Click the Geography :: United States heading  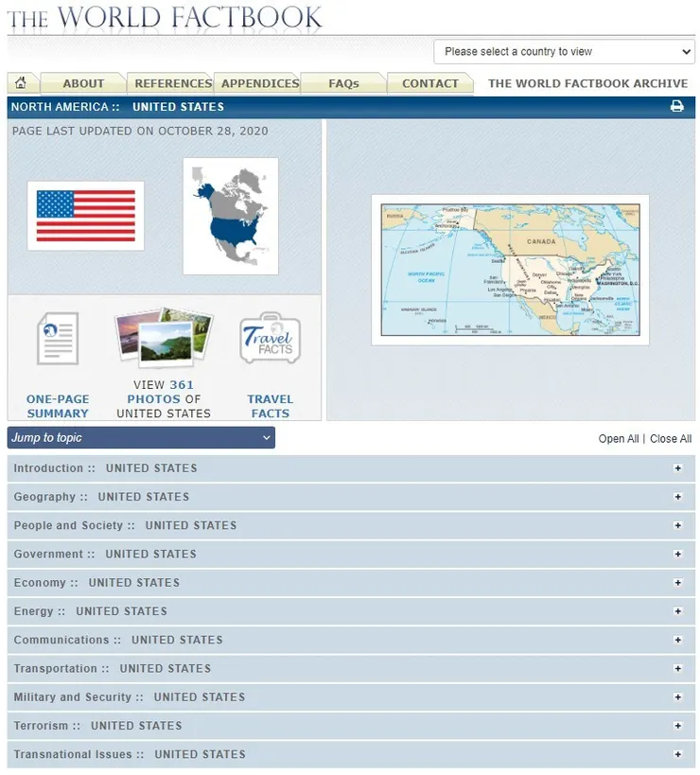101,497
